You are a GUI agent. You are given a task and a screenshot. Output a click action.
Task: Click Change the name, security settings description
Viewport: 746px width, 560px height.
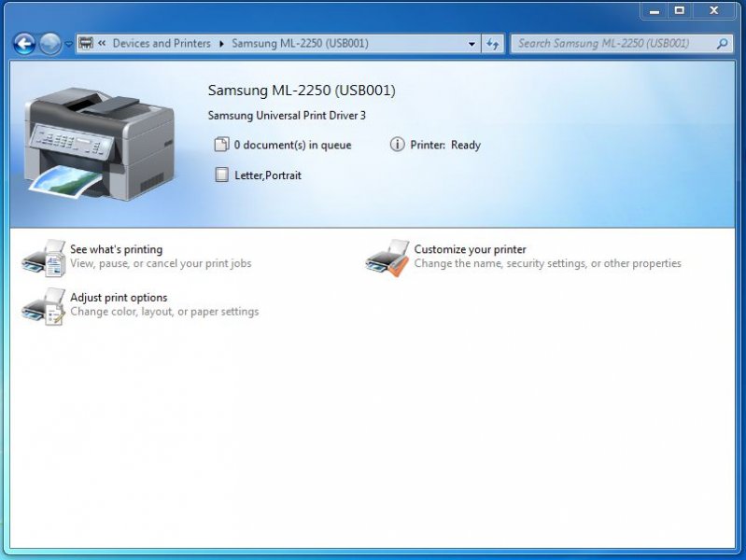click(x=548, y=263)
